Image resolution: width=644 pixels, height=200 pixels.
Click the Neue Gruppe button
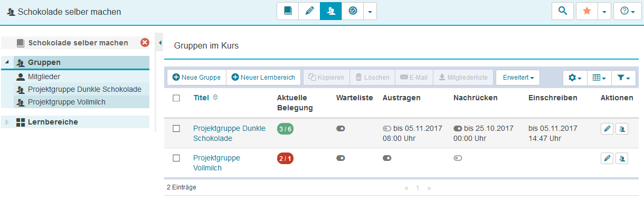click(197, 78)
